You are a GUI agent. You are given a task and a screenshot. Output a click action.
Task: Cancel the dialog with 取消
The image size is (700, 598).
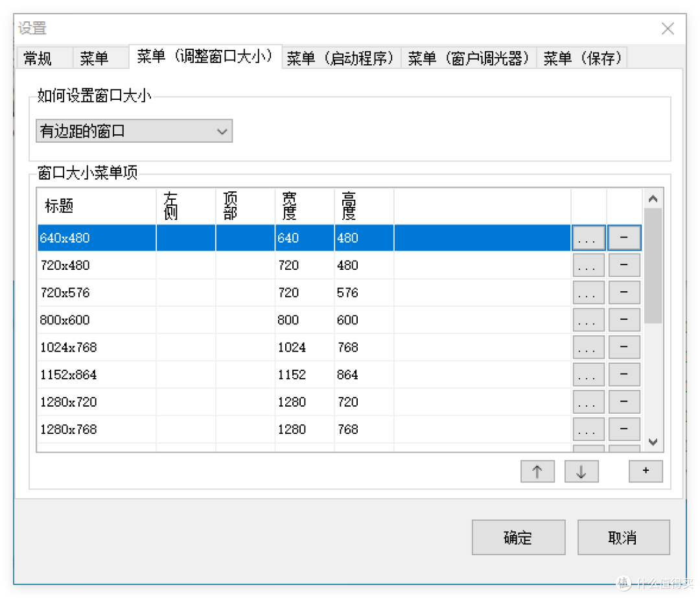(x=624, y=537)
